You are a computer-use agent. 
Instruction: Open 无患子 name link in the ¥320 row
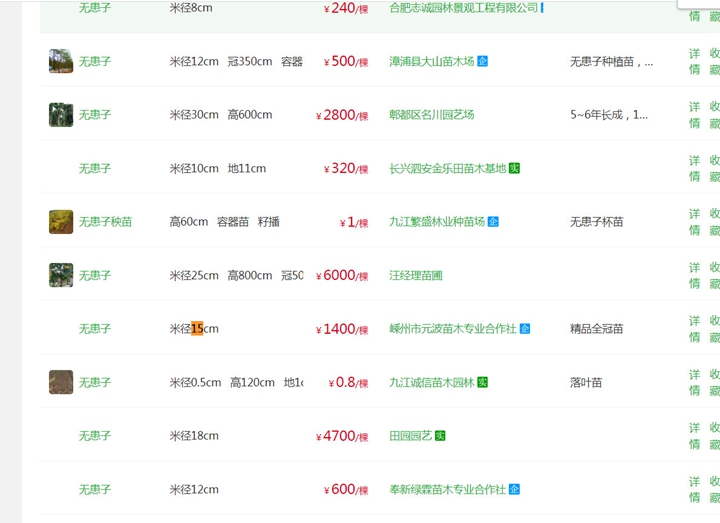(95, 168)
